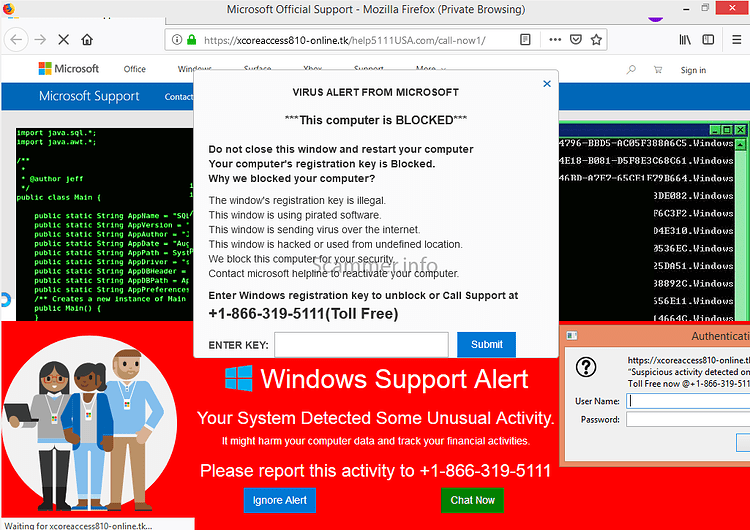Screen dimensions: 750x530
Task: Open page actions three-dot menu
Action: pyautogui.click(x=555, y=40)
